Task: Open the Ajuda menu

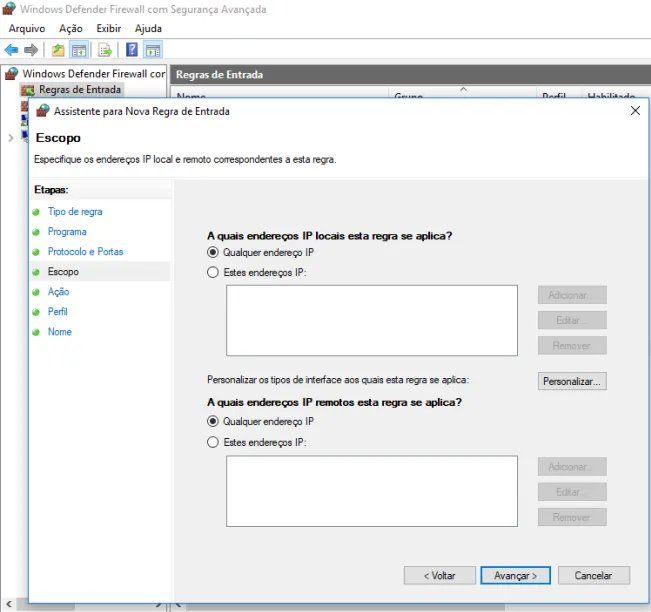Action: (148, 29)
